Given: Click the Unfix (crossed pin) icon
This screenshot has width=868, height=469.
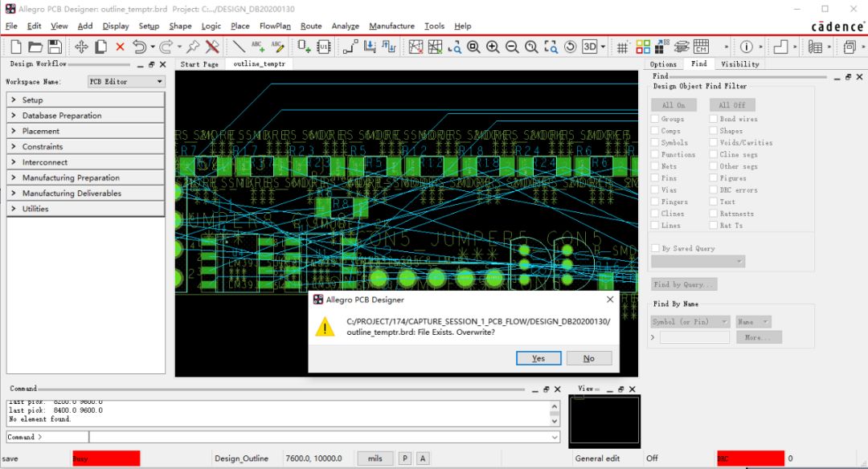Looking at the screenshot, I should coord(212,47).
